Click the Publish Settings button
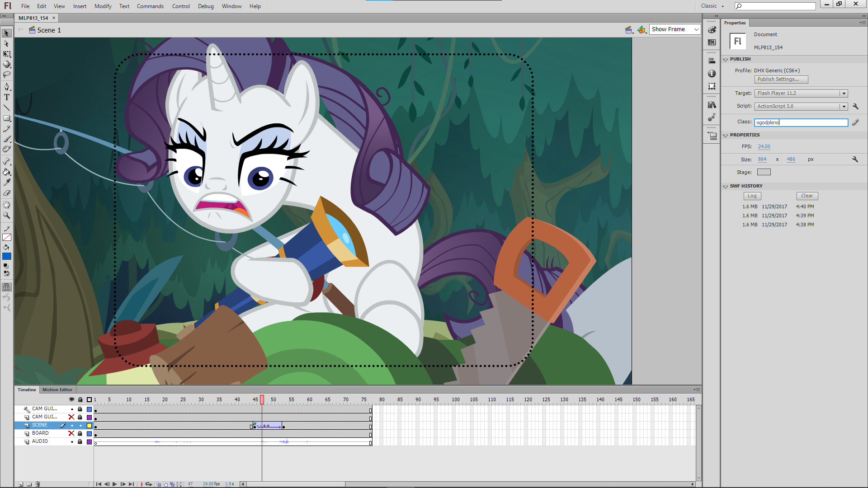Screen dimensions: 868x488 pyautogui.click(x=781, y=80)
